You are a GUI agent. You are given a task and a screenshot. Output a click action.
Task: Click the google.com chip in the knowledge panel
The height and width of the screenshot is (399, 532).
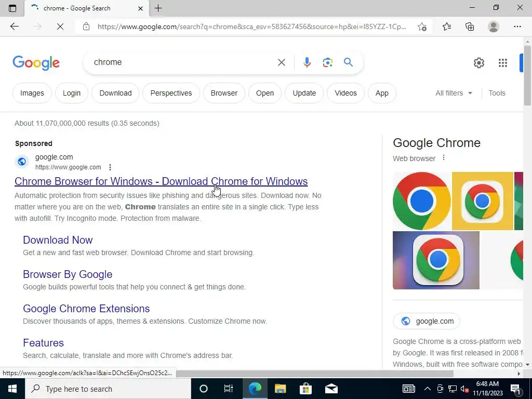(x=427, y=321)
